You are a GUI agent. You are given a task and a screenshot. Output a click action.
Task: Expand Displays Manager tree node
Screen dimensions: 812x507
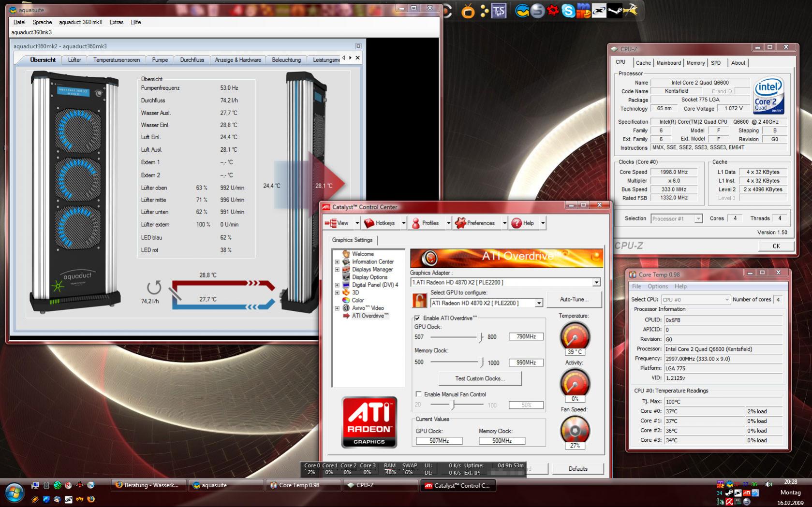(x=337, y=270)
